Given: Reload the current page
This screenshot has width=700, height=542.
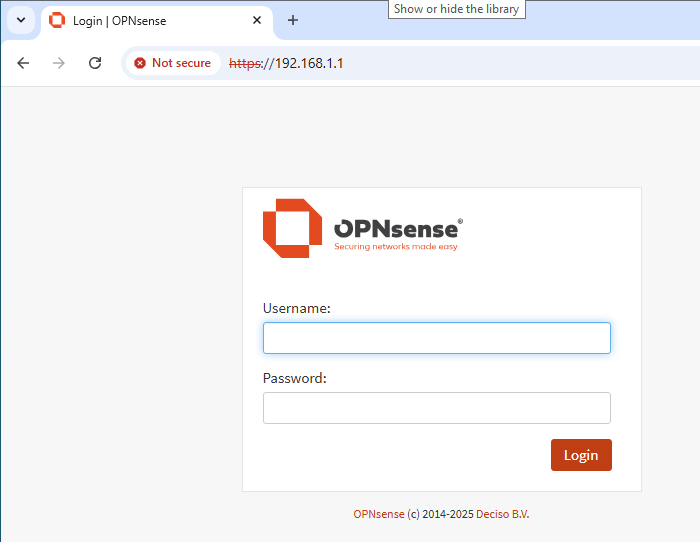Looking at the screenshot, I should point(95,63).
